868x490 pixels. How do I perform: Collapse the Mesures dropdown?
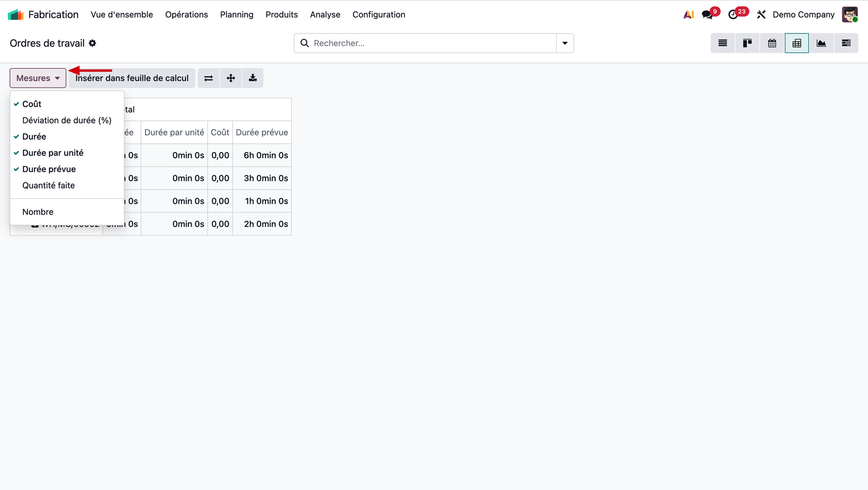coord(38,78)
